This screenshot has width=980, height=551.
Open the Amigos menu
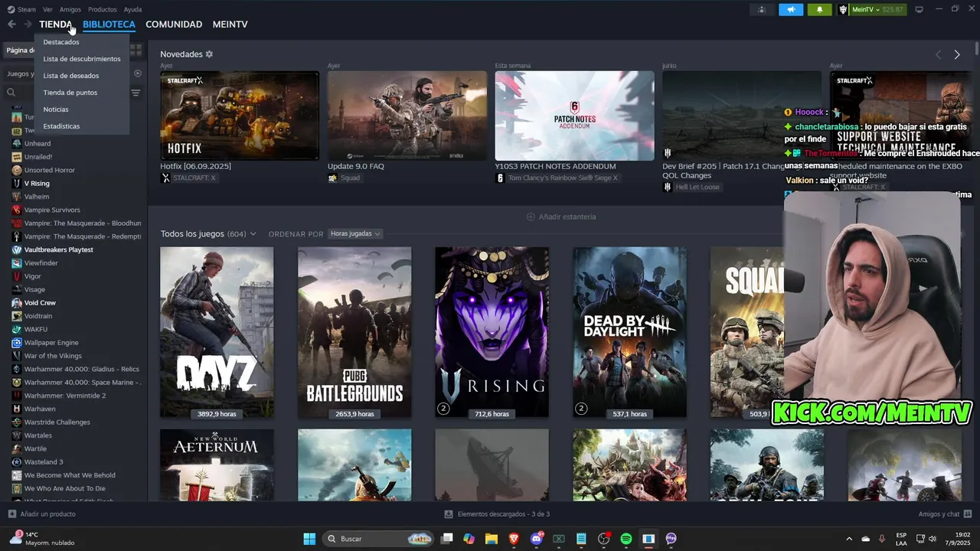tap(70, 9)
